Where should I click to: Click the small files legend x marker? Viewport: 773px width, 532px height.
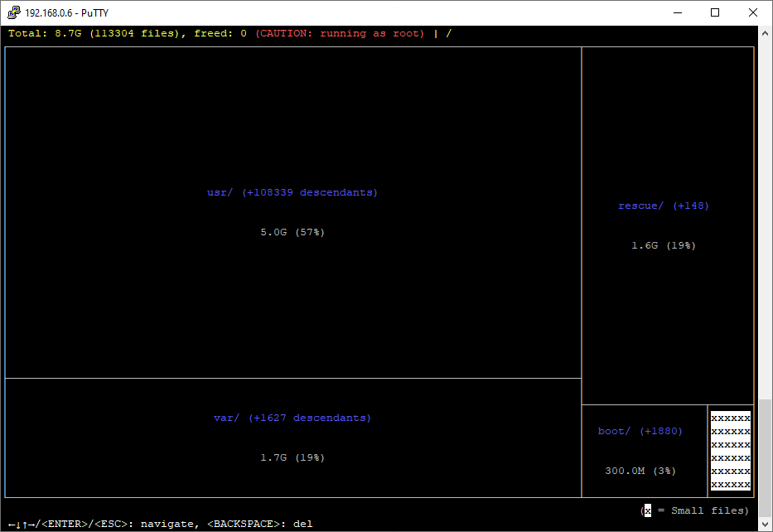[647, 510]
